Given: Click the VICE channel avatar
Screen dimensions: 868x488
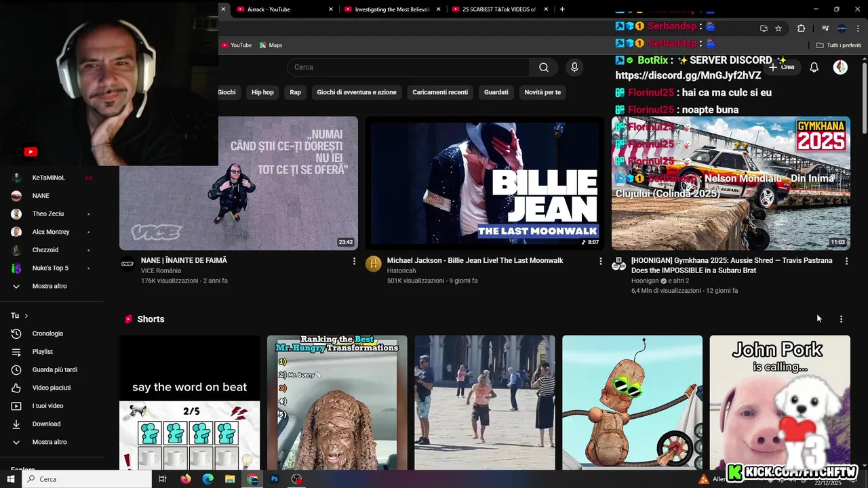Looking at the screenshot, I should 127,264.
